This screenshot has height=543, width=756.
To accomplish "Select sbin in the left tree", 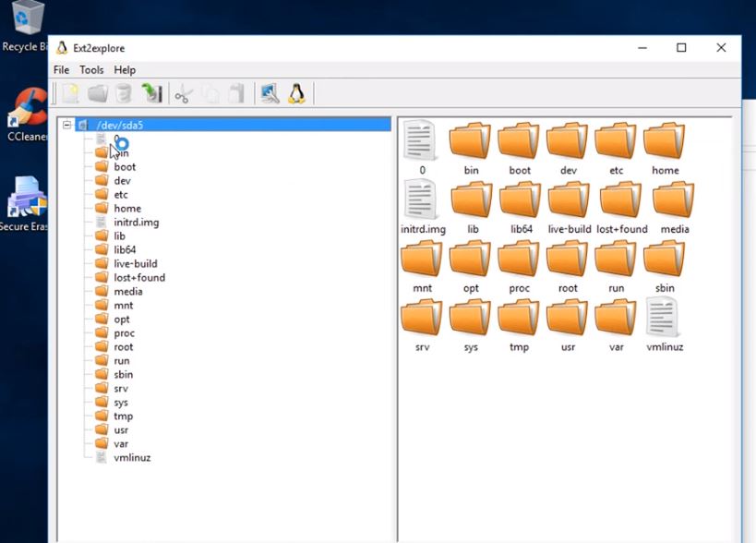I will 123,375.
